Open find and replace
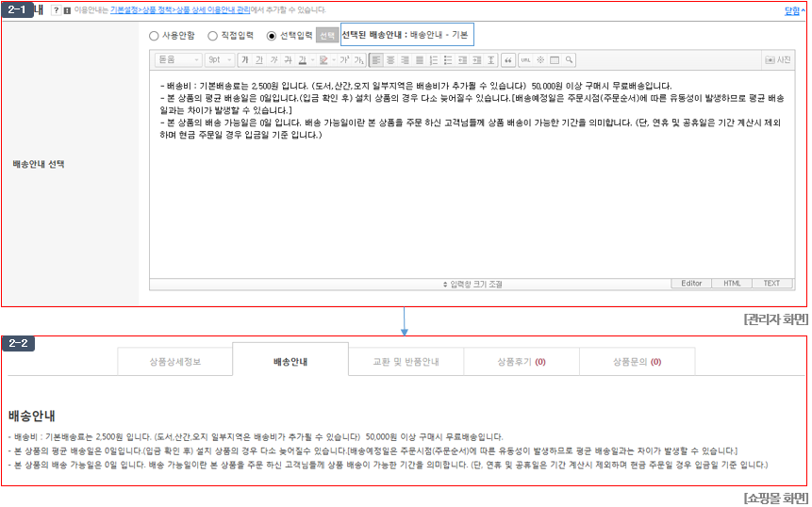The image size is (812, 507). 569,60
